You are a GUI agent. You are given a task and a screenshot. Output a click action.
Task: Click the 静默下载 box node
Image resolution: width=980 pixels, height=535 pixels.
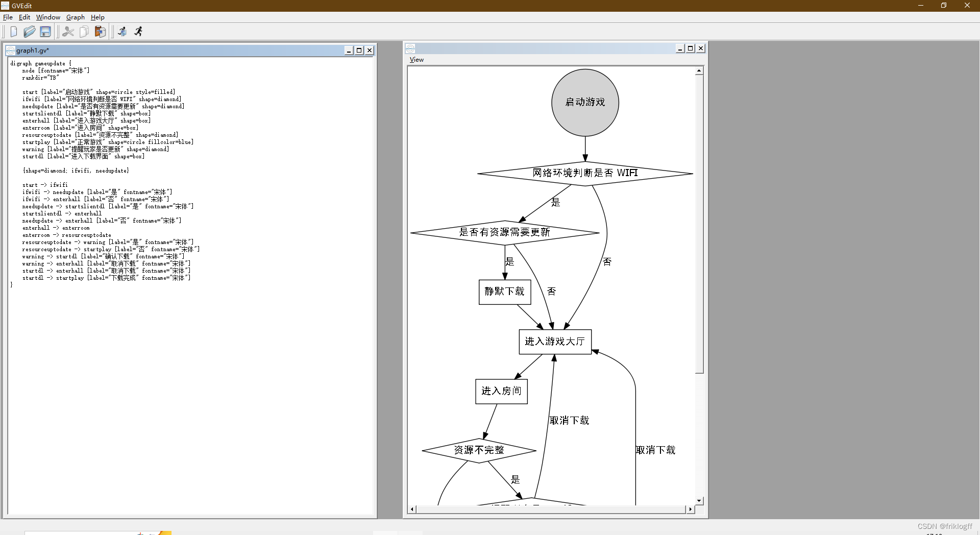[x=505, y=292]
